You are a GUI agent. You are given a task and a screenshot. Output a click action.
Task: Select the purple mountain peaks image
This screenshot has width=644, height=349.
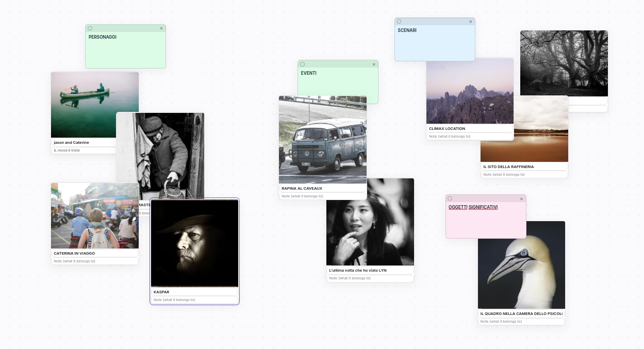pyautogui.click(x=470, y=91)
